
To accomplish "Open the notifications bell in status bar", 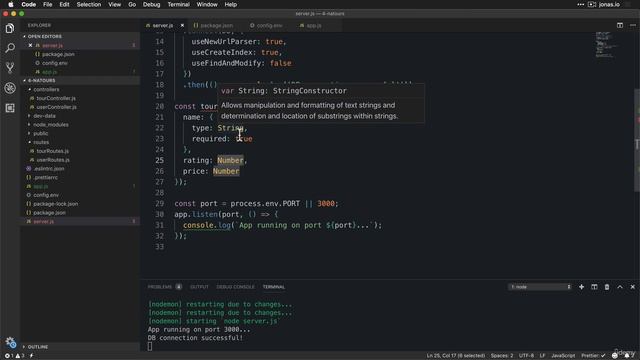I will point(627,356).
